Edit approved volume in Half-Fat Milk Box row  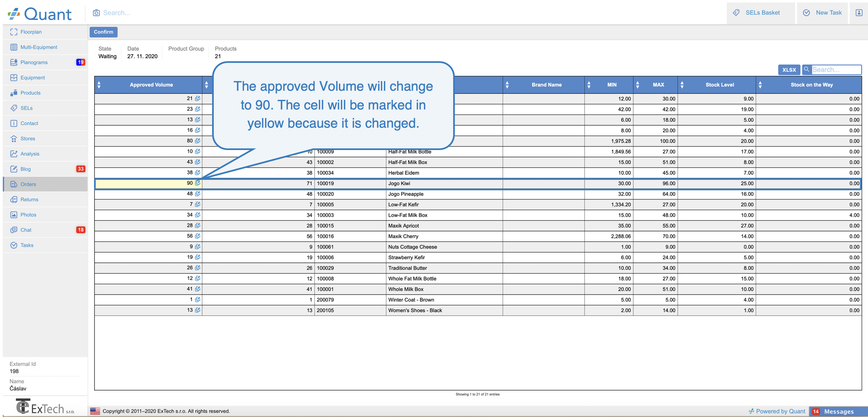[x=198, y=162]
